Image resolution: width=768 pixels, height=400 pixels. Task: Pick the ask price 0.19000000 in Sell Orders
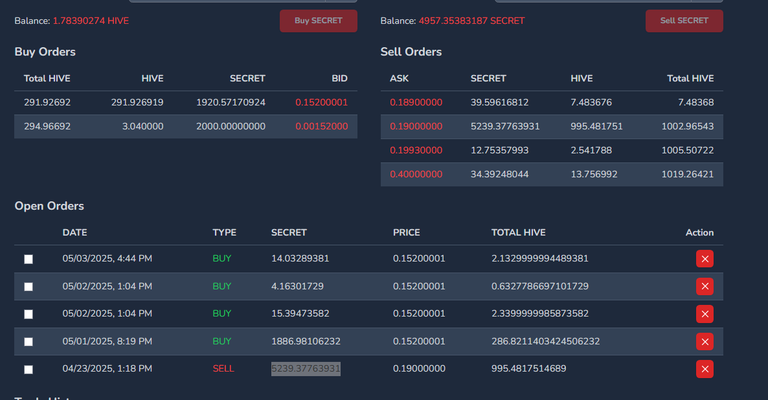pyautogui.click(x=416, y=126)
